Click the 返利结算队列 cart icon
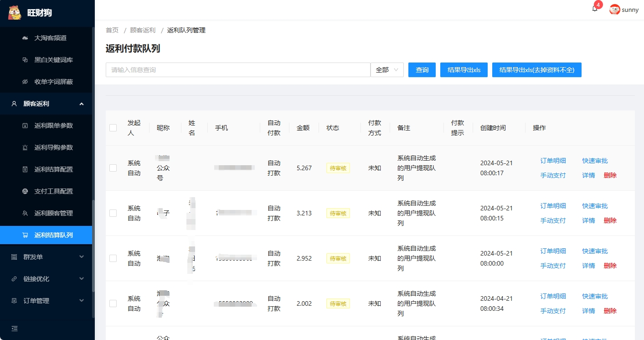This screenshot has height=340, width=644. coord(25,235)
